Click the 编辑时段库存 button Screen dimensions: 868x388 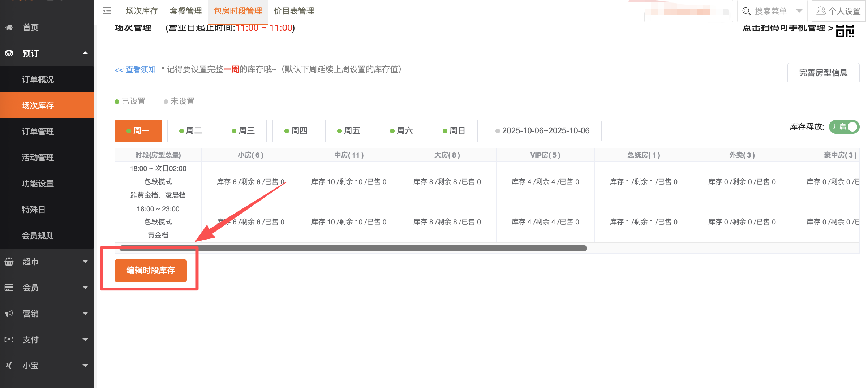click(151, 270)
